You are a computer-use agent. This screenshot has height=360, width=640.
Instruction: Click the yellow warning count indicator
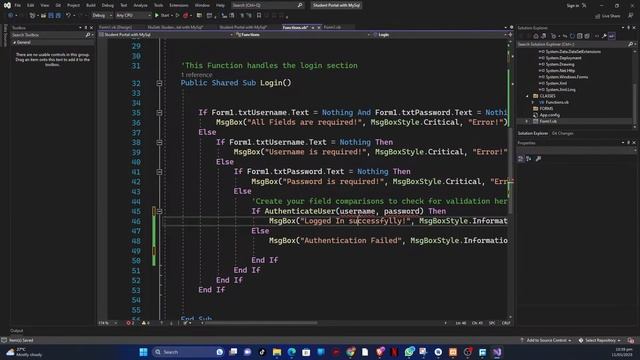145,323
